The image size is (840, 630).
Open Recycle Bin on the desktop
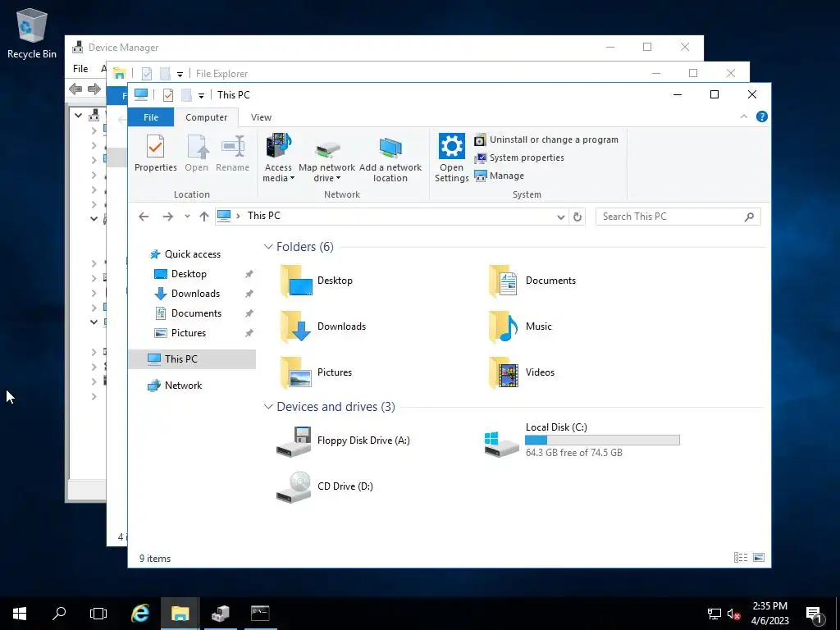click(x=32, y=33)
